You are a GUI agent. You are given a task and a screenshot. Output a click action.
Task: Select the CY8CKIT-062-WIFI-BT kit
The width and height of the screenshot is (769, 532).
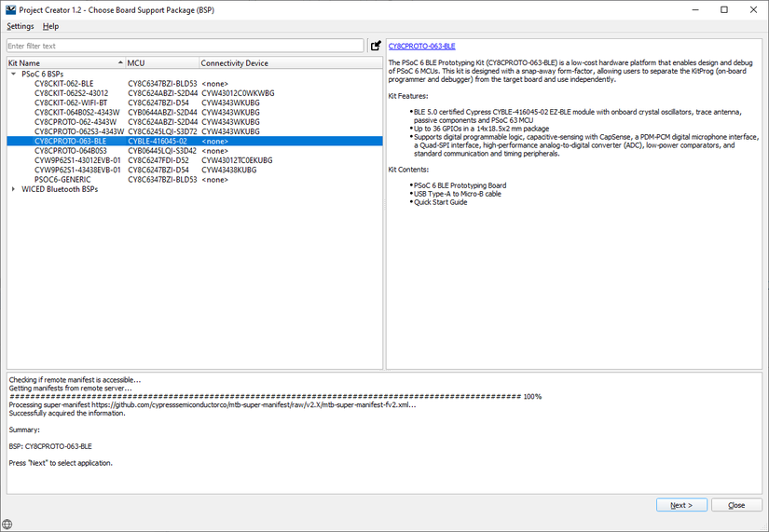(x=71, y=103)
